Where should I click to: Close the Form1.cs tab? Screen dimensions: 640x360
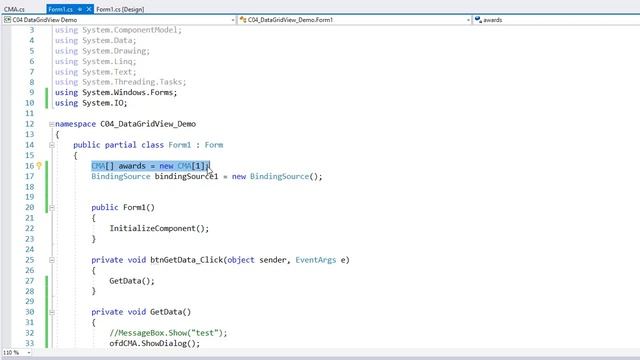tap(89, 9)
